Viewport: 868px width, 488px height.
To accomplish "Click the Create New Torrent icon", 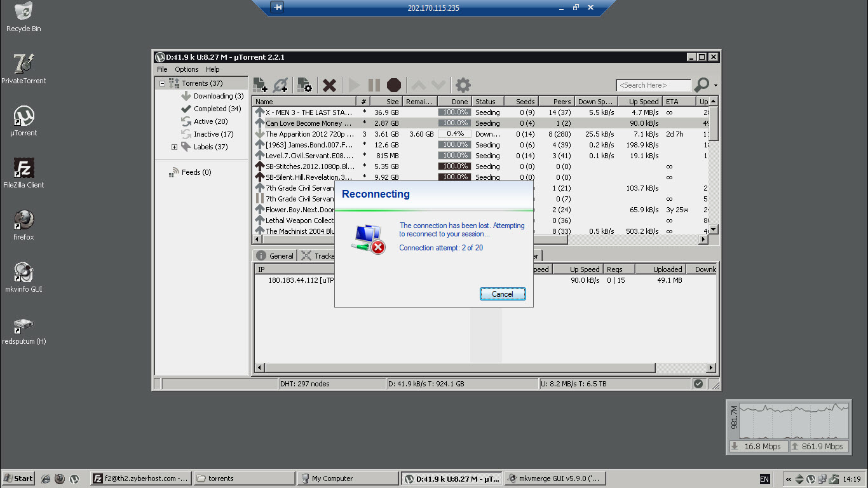I will pos(304,85).
